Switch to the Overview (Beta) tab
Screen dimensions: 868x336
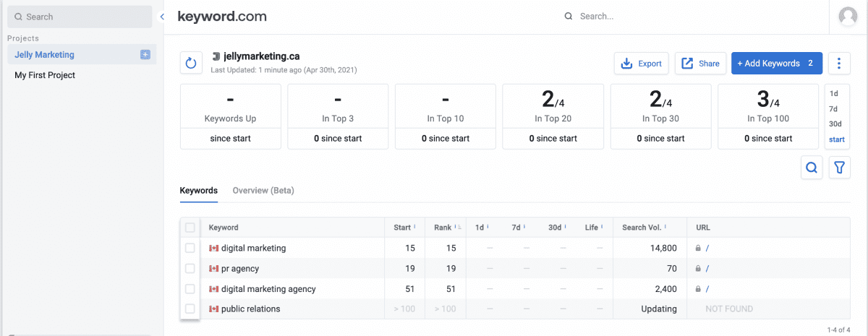click(263, 191)
